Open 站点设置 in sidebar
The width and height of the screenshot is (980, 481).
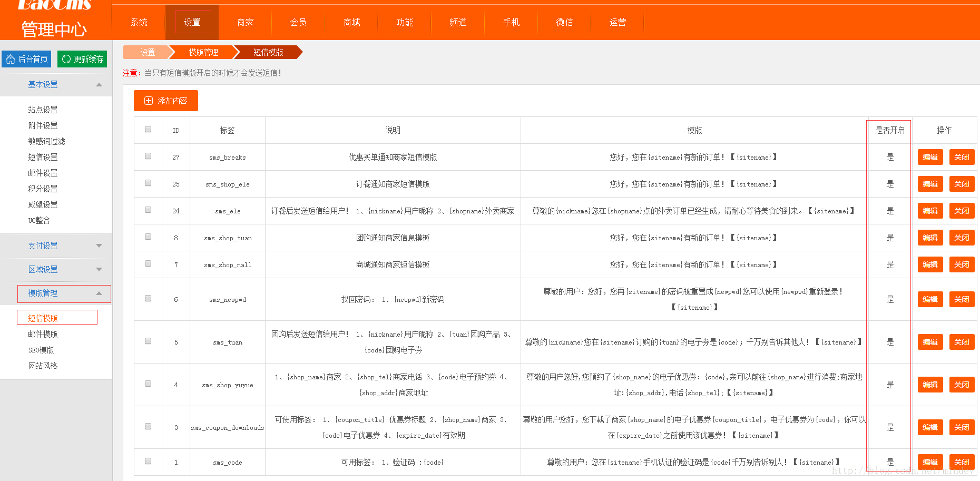point(43,110)
